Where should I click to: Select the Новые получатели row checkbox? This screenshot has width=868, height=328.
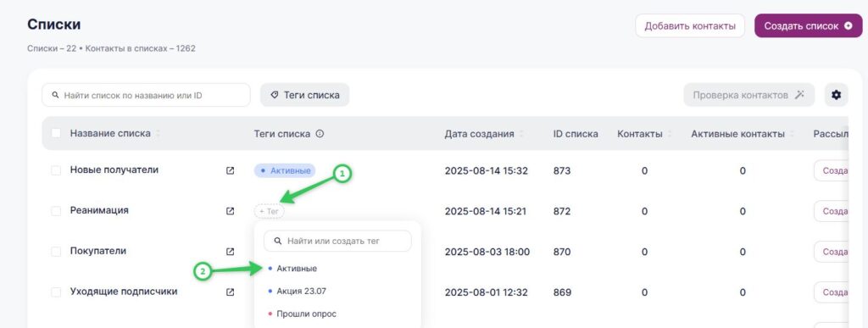56,170
